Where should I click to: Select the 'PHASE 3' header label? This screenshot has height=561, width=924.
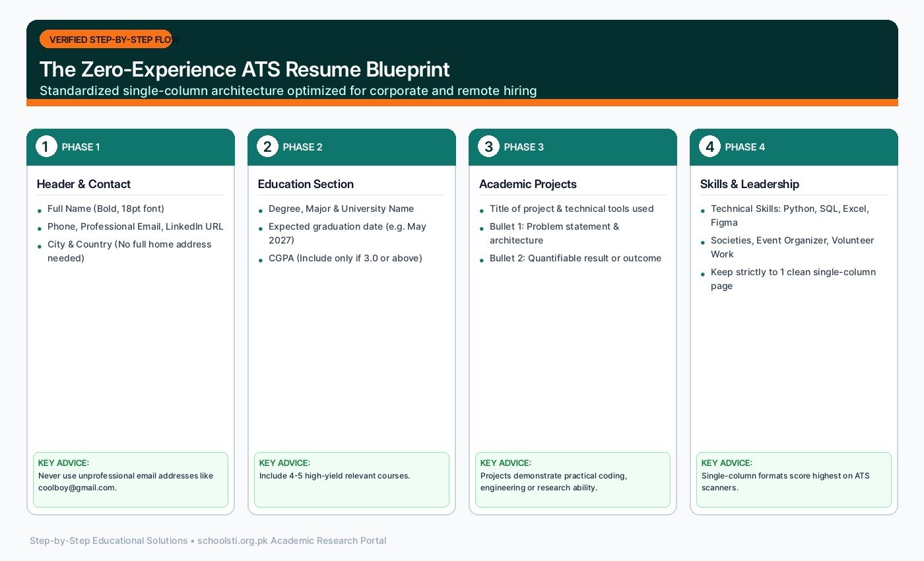point(523,147)
